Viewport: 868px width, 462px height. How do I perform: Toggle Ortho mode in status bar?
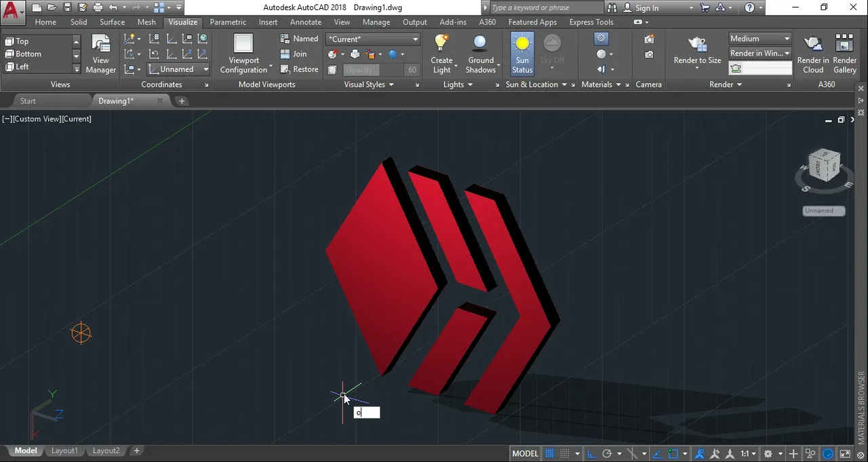pyautogui.click(x=592, y=454)
